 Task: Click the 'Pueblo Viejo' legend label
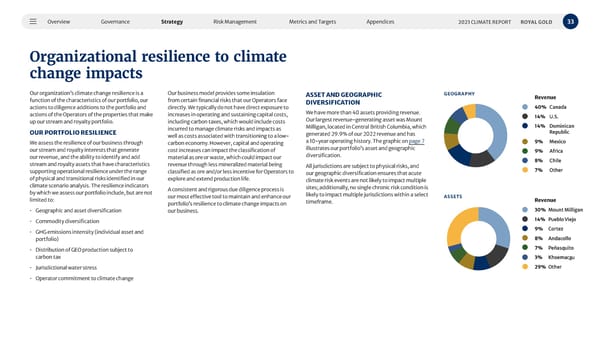coord(562,219)
